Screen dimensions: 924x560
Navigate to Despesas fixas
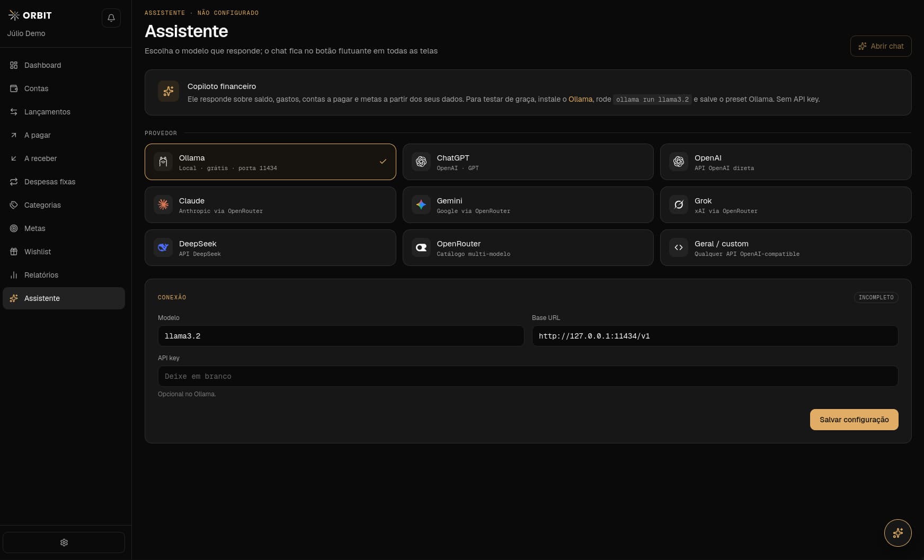coord(64,182)
